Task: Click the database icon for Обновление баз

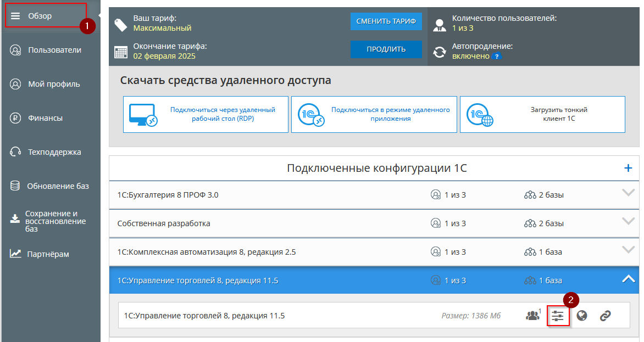Action: [15, 186]
